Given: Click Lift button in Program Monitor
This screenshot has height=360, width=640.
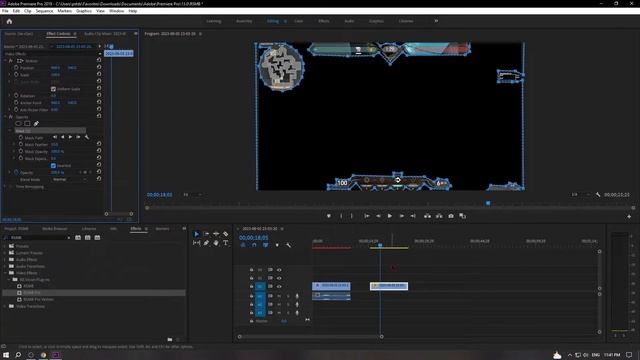Looking at the screenshot, I should click(x=427, y=216).
